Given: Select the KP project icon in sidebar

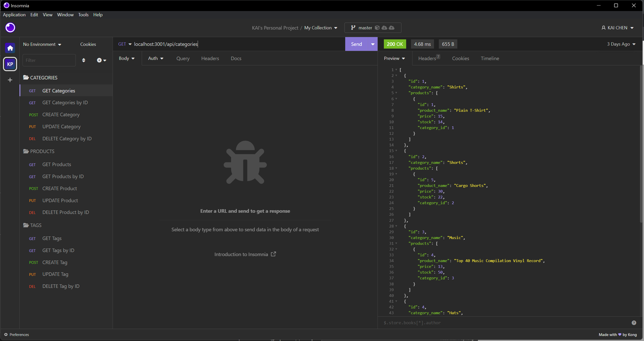Looking at the screenshot, I should click(x=10, y=64).
